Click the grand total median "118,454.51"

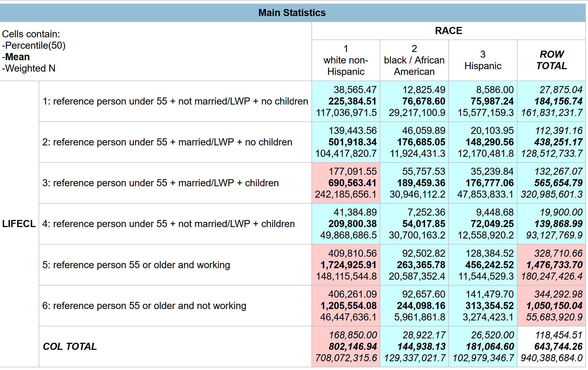559,335
